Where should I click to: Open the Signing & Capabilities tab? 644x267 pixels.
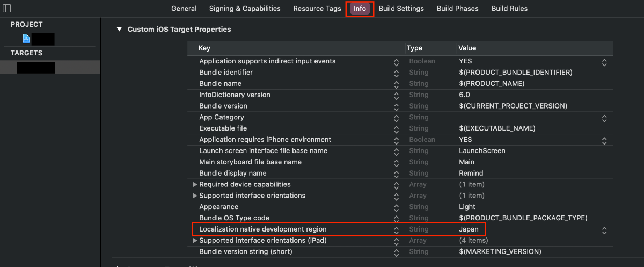pos(245,8)
